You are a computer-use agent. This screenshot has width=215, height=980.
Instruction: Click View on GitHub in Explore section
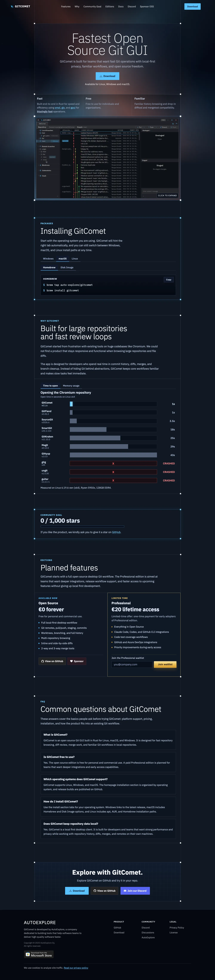(105, 891)
